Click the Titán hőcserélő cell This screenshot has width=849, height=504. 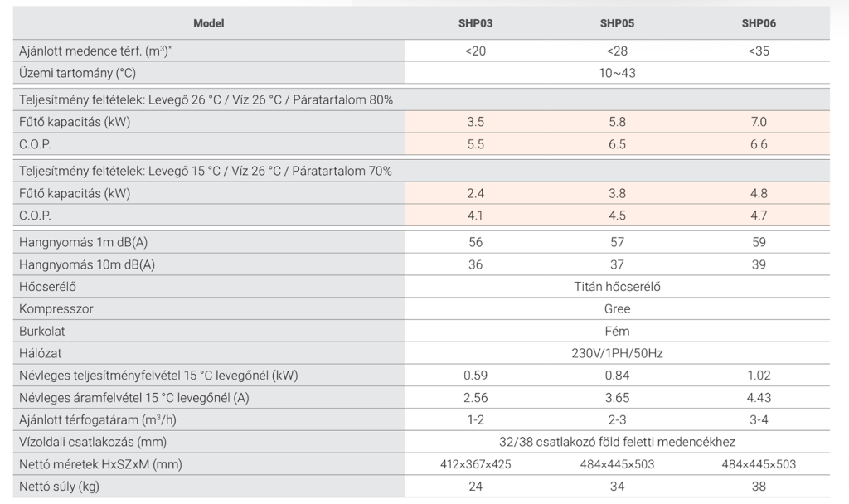pyautogui.click(x=617, y=287)
